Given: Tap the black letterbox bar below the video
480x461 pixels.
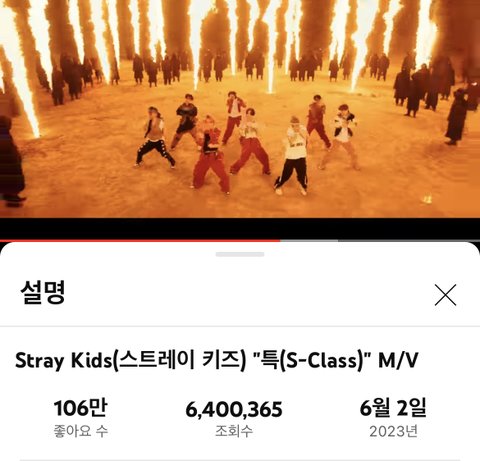Looking at the screenshot, I should coord(240,228).
